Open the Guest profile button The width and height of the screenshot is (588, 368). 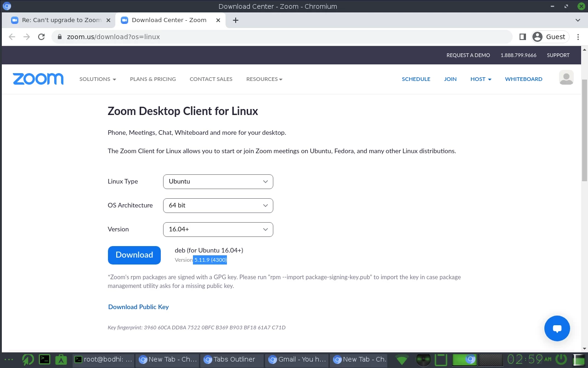(x=550, y=37)
